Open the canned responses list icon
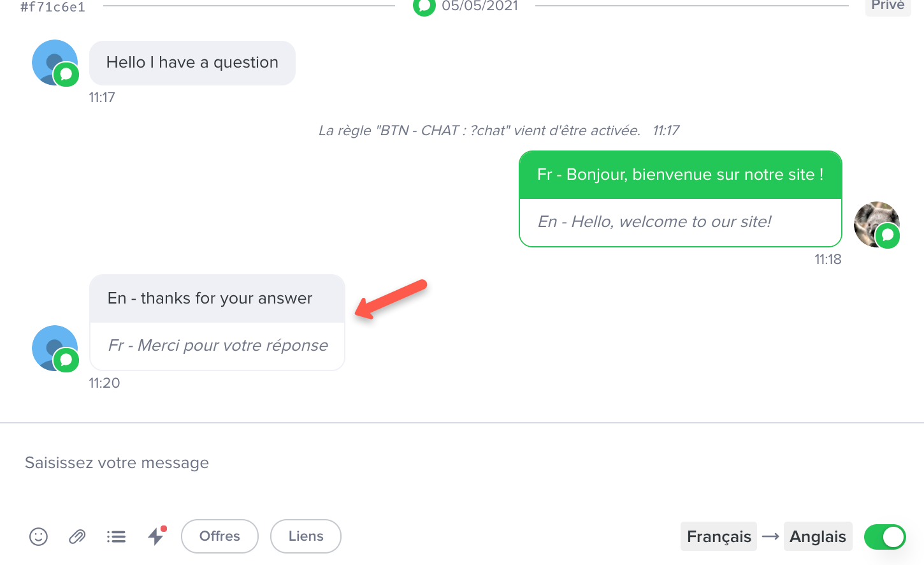 116,537
